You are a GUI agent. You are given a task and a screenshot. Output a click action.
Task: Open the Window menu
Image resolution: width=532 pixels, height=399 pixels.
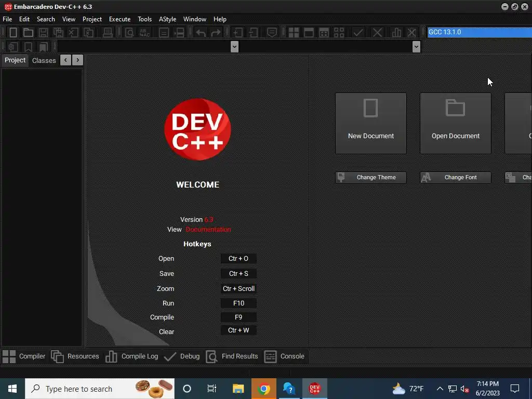coord(195,19)
